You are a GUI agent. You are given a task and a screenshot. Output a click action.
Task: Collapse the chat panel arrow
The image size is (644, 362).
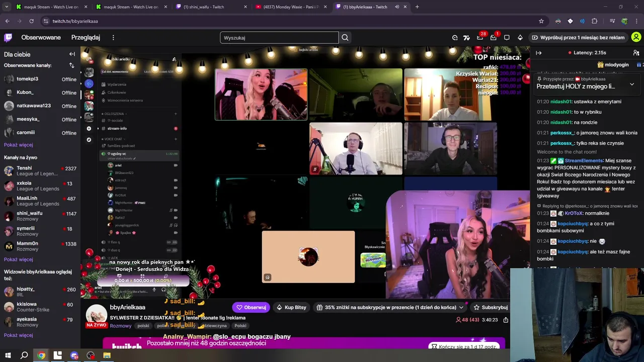click(539, 53)
